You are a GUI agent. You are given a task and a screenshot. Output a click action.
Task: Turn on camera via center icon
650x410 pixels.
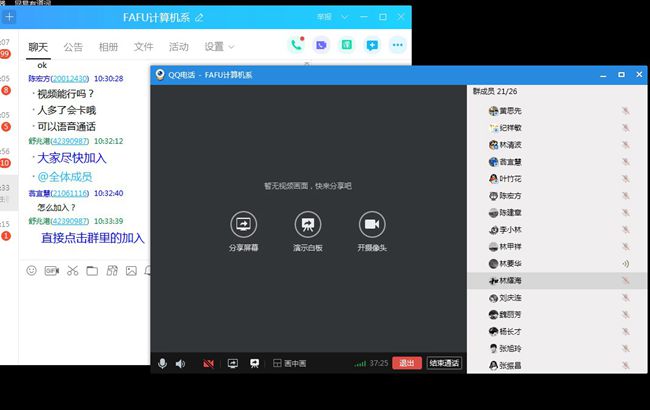[373, 224]
